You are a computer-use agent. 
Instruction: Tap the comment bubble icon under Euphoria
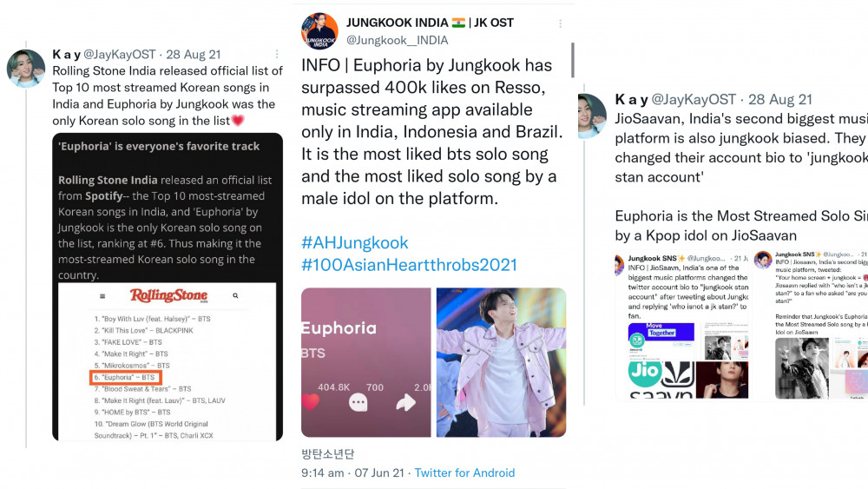click(x=358, y=402)
